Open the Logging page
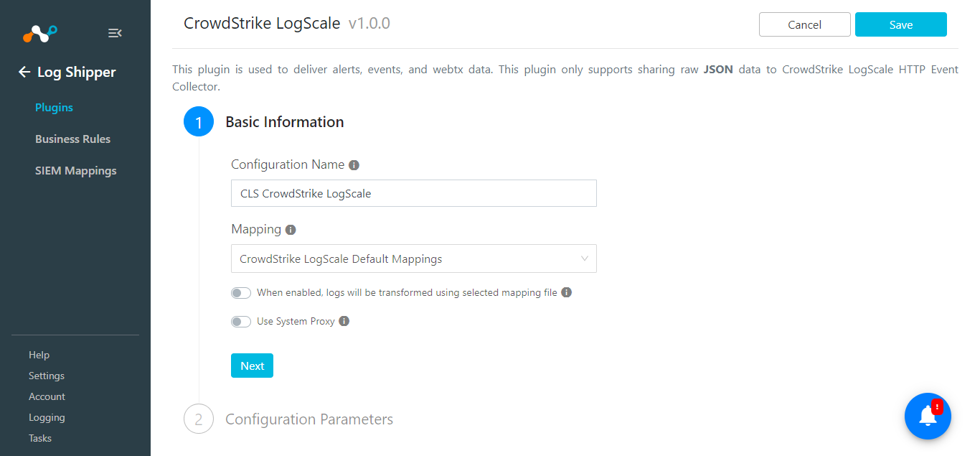 pyautogui.click(x=47, y=417)
